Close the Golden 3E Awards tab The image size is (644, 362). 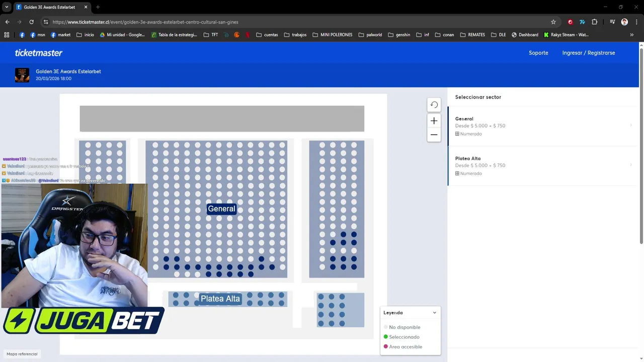pos(86,7)
